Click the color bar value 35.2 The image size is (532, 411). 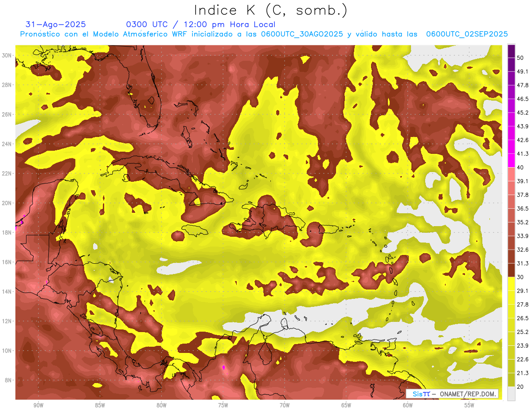coord(523,222)
